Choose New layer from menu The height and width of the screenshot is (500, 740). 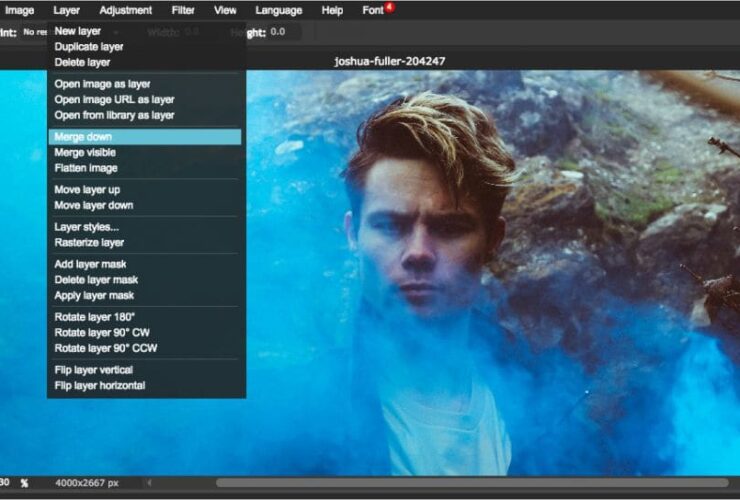point(144,31)
